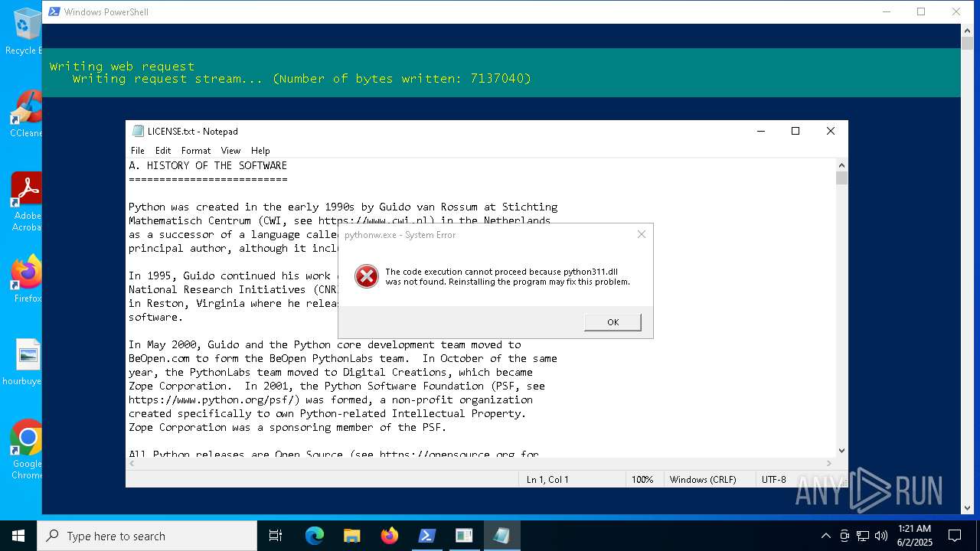The width and height of the screenshot is (980, 551).
Task: Minimize the LICENSE.txt Notepad window
Action: click(x=761, y=131)
